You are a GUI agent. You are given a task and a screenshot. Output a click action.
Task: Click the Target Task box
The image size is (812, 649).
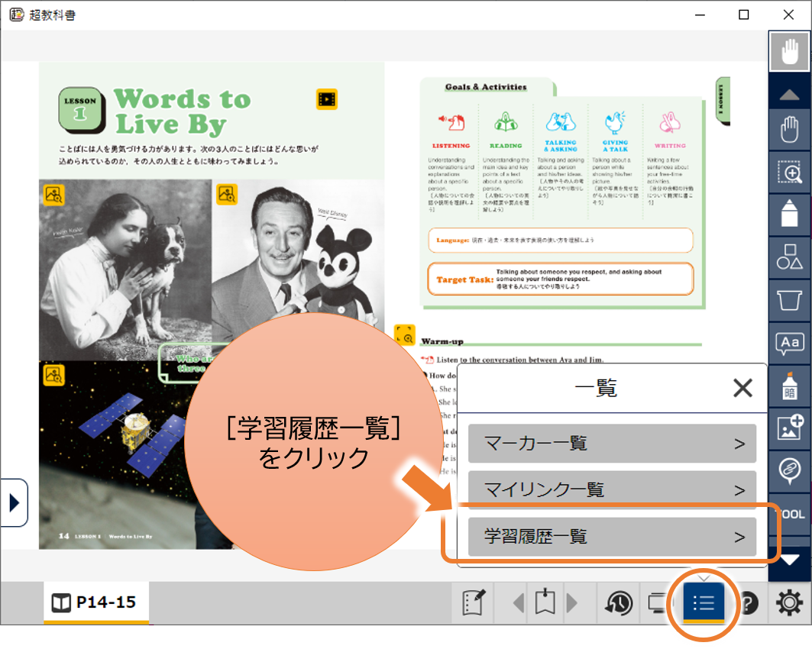(x=561, y=279)
